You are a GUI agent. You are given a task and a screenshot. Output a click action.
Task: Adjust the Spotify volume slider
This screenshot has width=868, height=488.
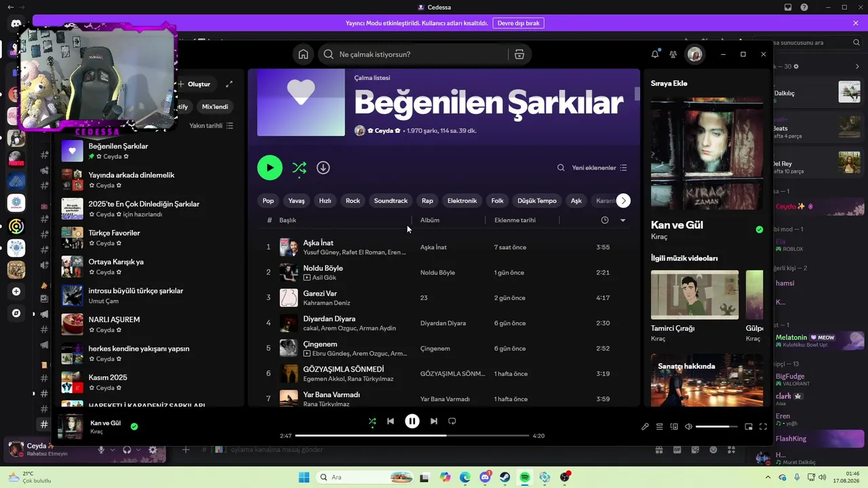click(x=717, y=427)
